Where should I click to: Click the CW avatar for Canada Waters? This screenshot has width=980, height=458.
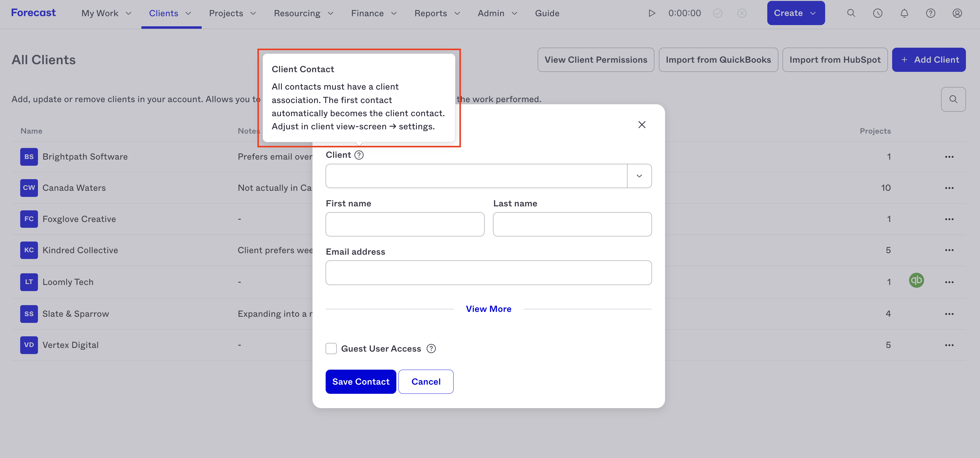[x=29, y=188]
